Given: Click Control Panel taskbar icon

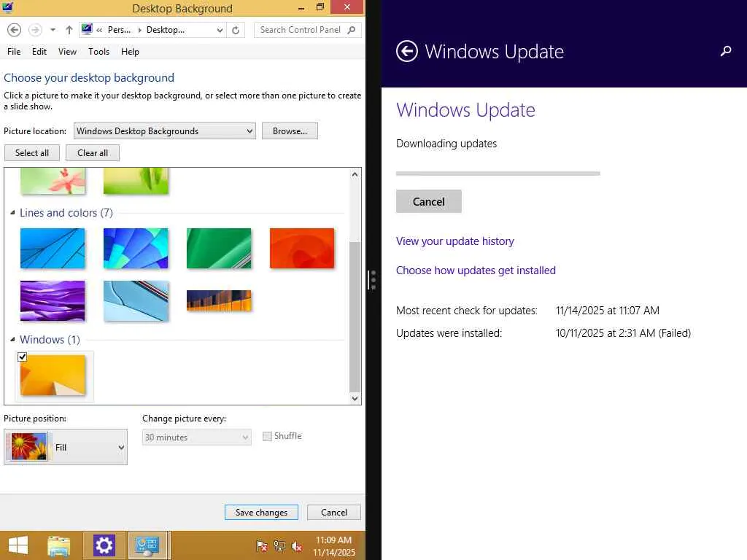Looking at the screenshot, I should point(147,545).
